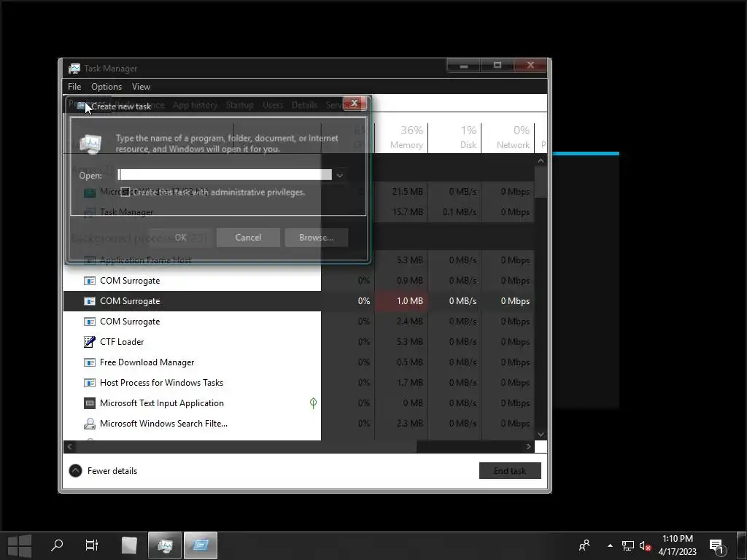Click the Run dialog taskbar button
The height and width of the screenshot is (560, 747).
pyautogui.click(x=201, y=545)
